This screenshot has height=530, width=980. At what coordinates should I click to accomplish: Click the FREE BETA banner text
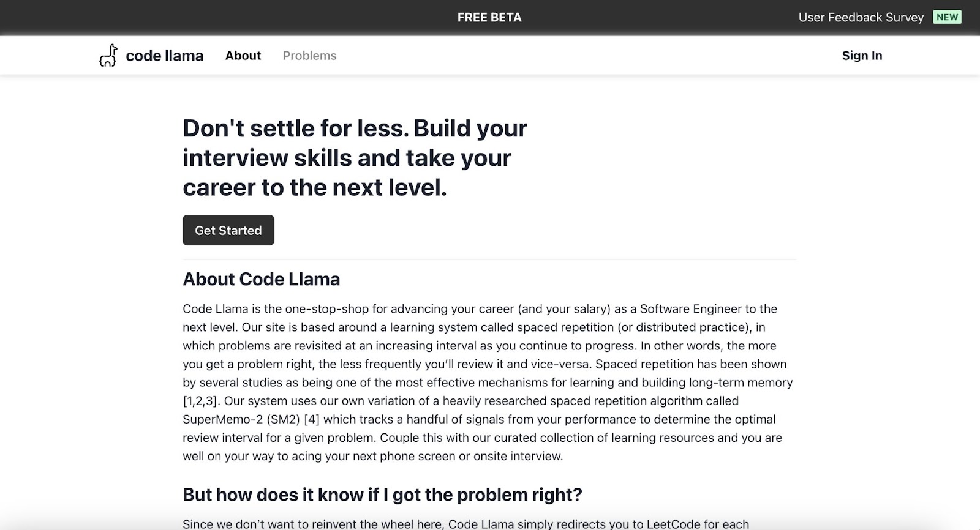489,17
